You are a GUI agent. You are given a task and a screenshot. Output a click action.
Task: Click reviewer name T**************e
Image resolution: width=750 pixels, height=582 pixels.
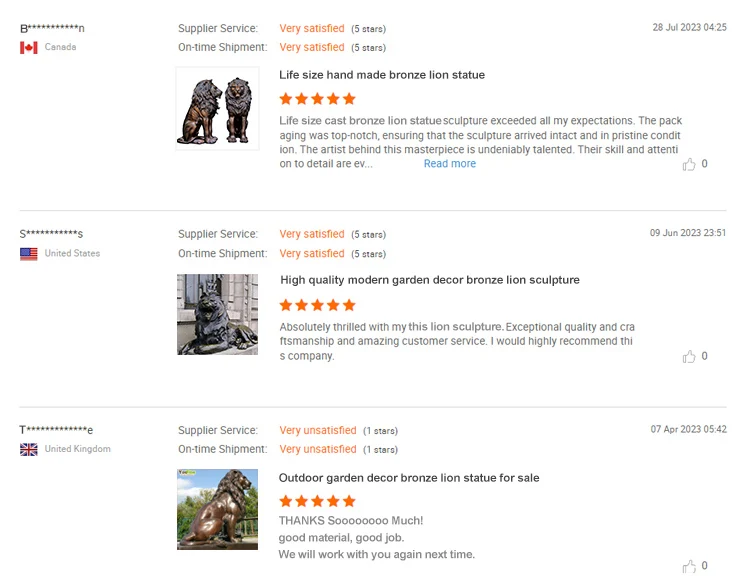click(56, 430)
